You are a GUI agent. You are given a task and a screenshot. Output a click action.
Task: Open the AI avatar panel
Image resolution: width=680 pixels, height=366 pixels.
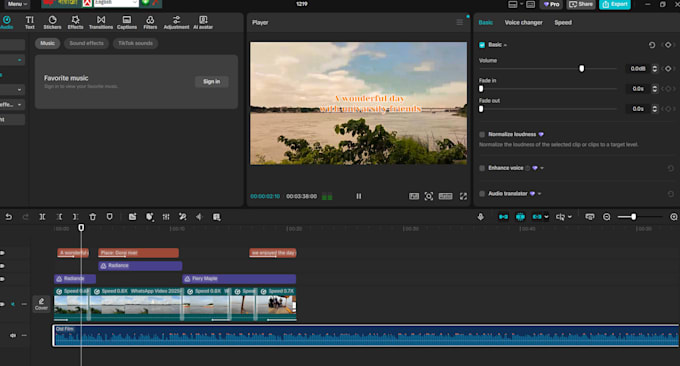pyautogui.click(x=203, y=23)
